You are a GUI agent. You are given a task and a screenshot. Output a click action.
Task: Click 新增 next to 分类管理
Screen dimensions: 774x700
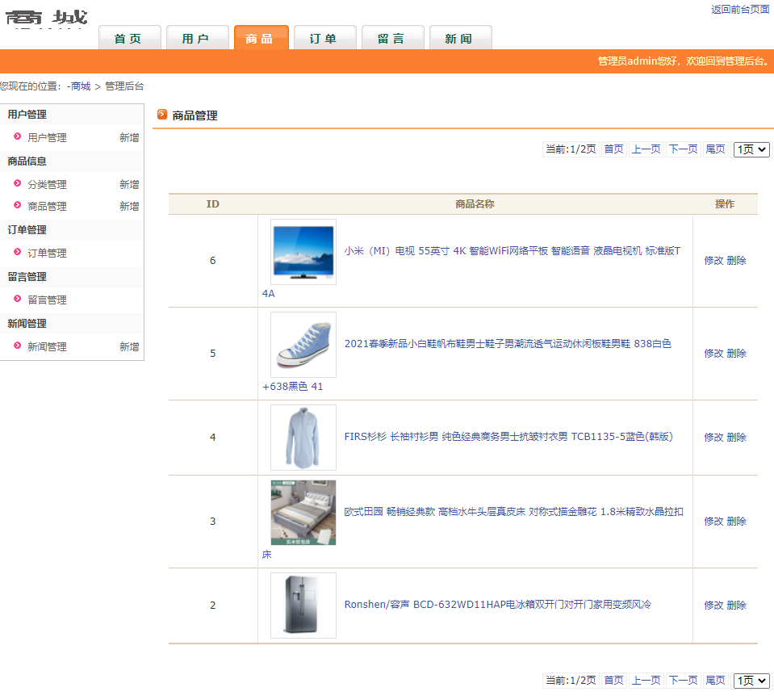129,185
